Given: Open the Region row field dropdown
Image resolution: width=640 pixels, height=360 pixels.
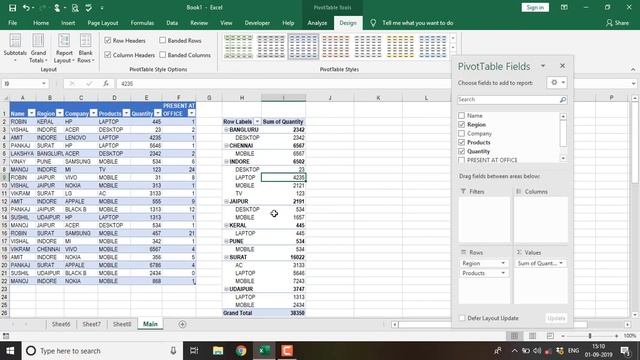Looking at the screenshot, I should [x=503, y=263].
